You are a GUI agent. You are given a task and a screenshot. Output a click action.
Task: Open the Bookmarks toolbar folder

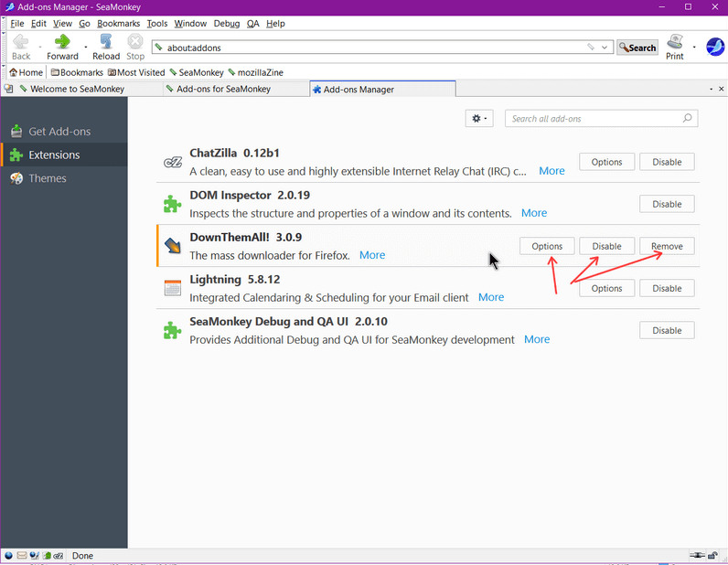tap(77, 72)
